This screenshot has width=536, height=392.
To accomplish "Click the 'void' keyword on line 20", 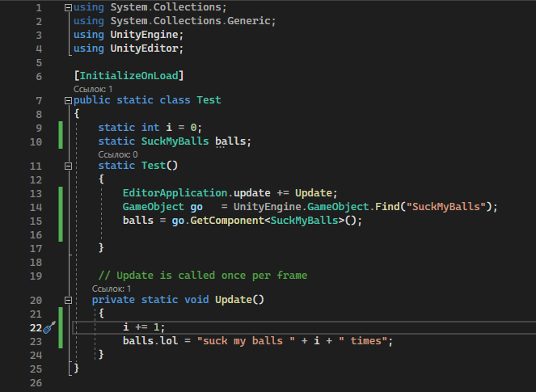I will click(196, 300).
